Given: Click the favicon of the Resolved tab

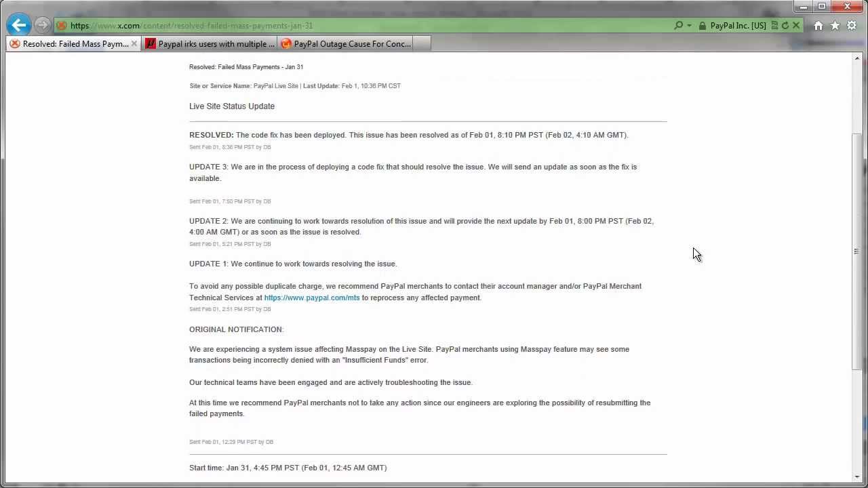Looking at the screenshot, I should [15, 44].
